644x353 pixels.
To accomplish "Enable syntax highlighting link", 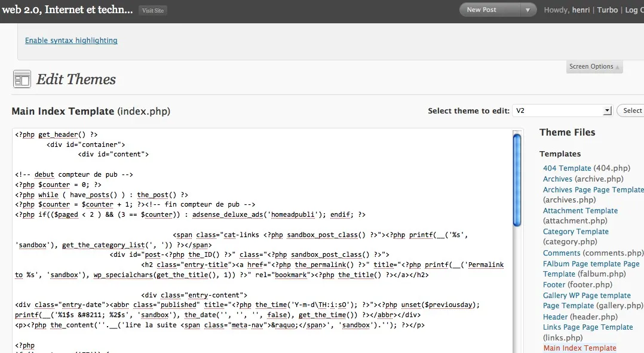I will (x=71, y=40).
